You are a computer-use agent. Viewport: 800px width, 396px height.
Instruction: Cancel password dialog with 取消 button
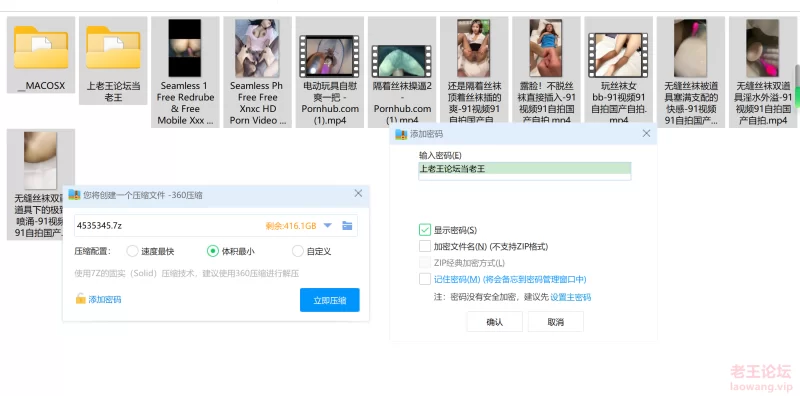556,322
